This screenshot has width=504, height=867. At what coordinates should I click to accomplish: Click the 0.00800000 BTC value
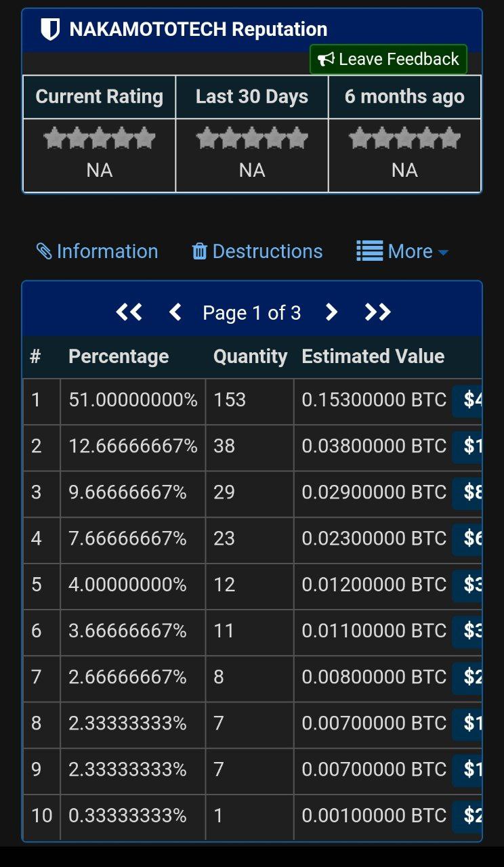[374, 677]
